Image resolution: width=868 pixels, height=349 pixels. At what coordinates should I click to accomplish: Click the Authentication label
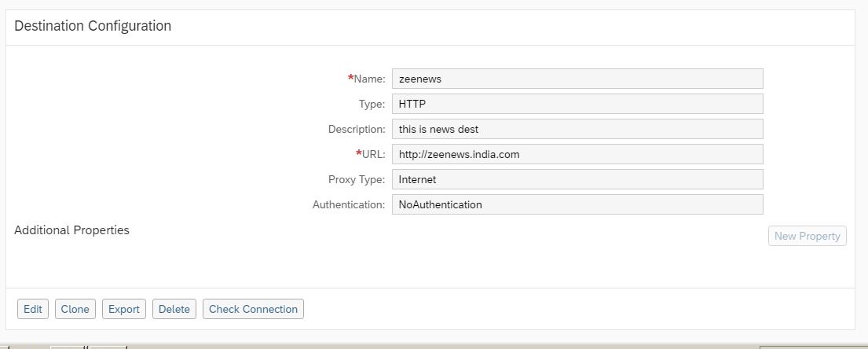point(349,204)
